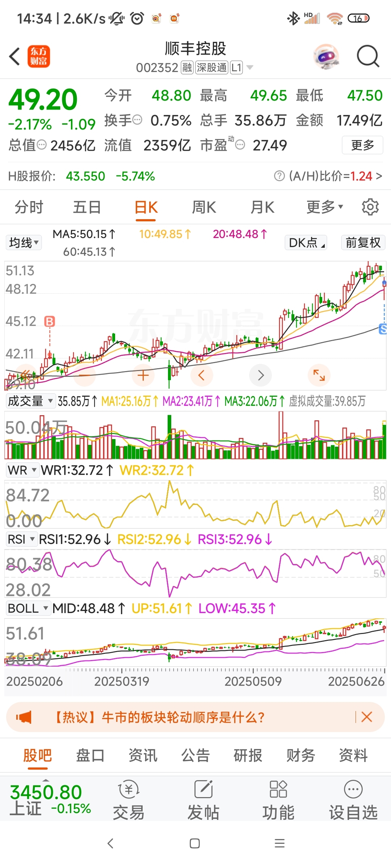Open A/H比价 1.24 details link

(336, 176)
